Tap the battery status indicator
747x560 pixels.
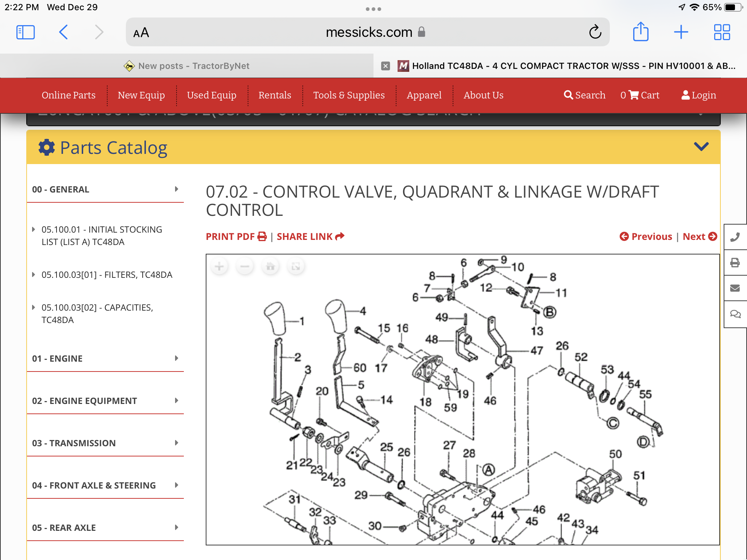733,7
